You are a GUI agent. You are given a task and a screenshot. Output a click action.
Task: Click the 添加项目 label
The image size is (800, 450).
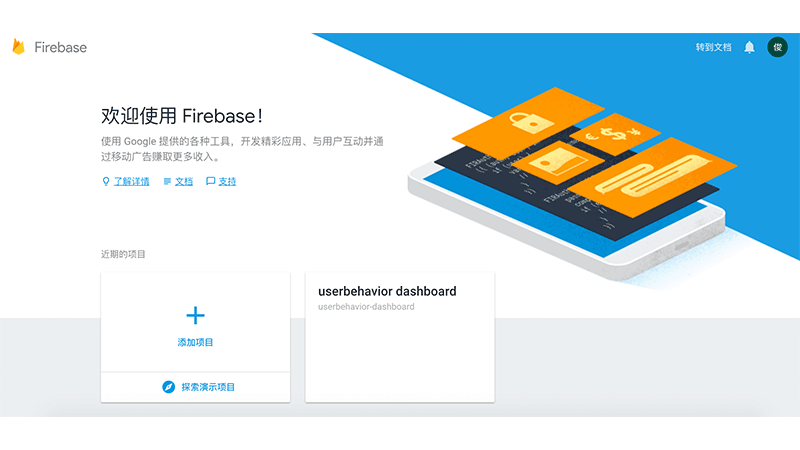(x=195, y=342)
